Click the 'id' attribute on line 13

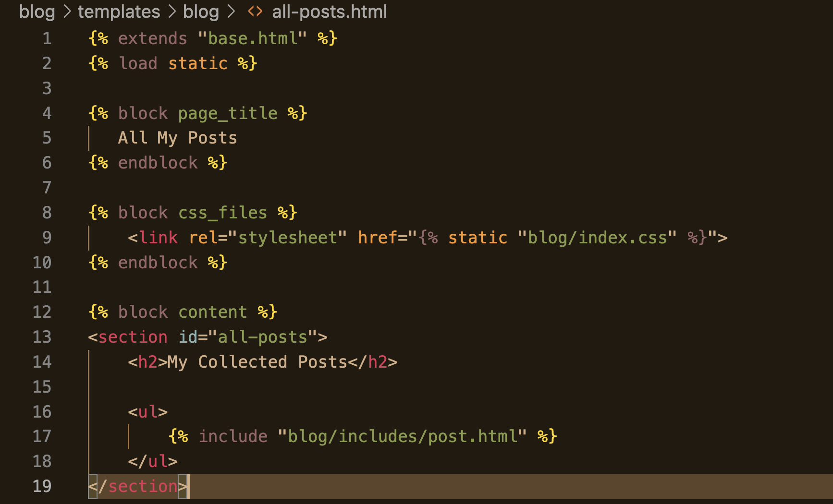pyautogui.click(x=188, y=337)
